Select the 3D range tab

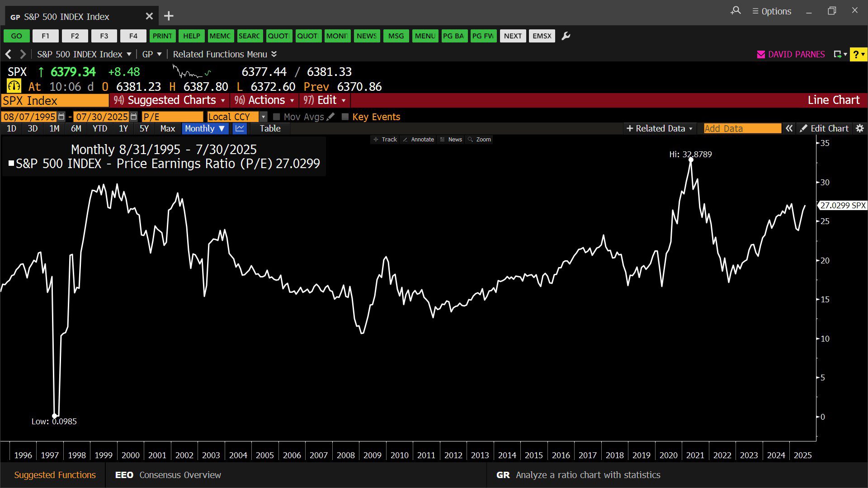(33, 128)
